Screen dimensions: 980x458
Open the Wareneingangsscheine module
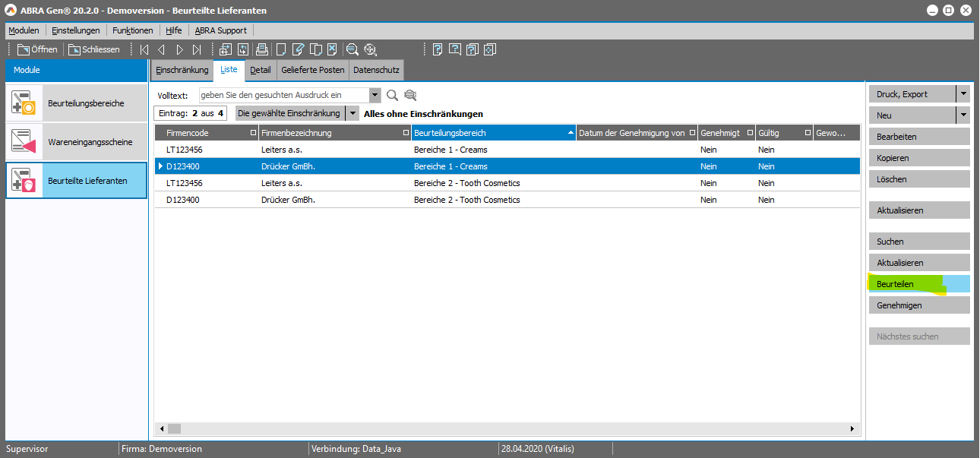(x=76, y=142)
